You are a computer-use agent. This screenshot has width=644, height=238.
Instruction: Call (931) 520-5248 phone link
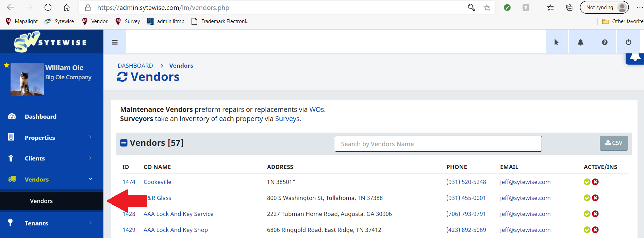click(x=466, y=182)
